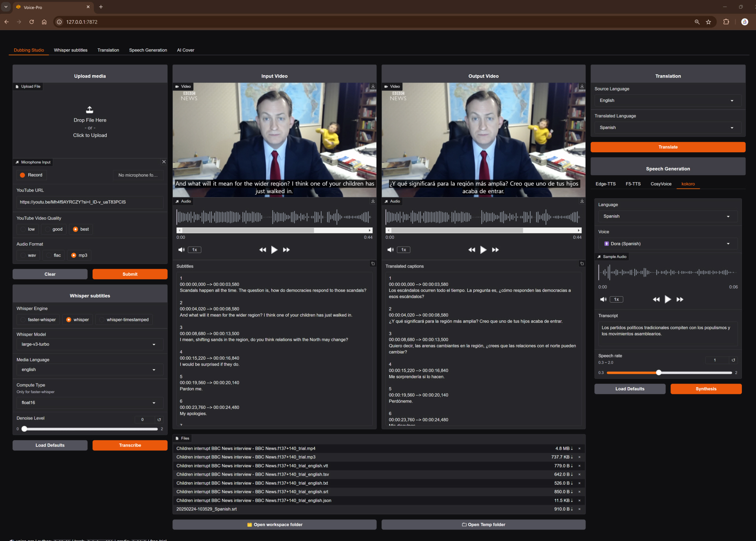Copy the Translated captions text icon
This screenshot has width=756, height=541.
(x=582, y=264)
